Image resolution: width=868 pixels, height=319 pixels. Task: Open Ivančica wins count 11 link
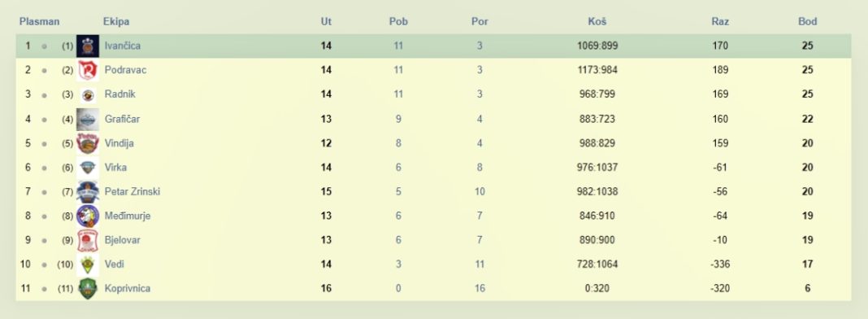[398, 46]
